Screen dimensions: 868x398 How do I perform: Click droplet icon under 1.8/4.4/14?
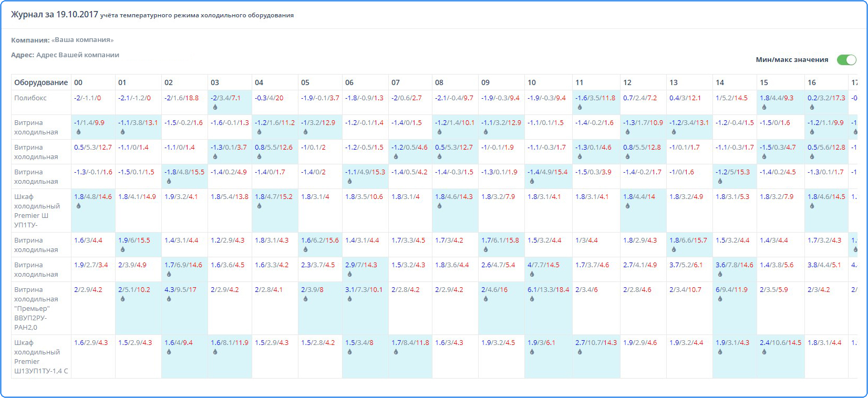coord(627,206)
